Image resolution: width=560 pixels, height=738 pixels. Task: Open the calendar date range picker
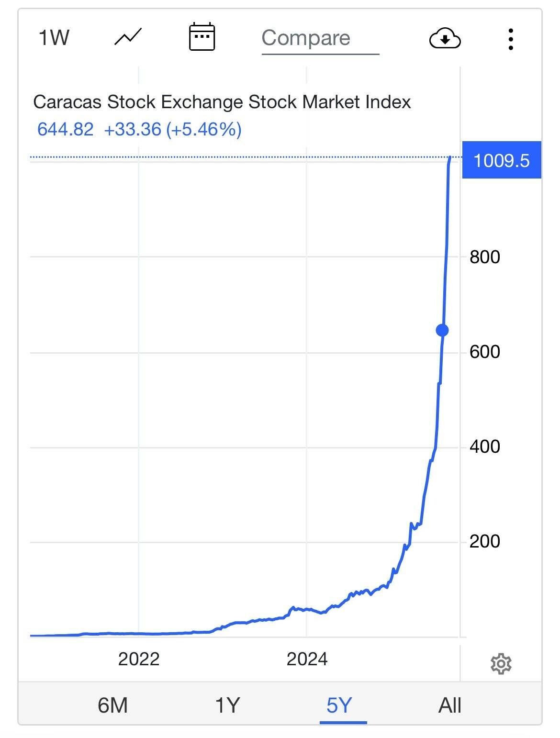click(202, 37)
